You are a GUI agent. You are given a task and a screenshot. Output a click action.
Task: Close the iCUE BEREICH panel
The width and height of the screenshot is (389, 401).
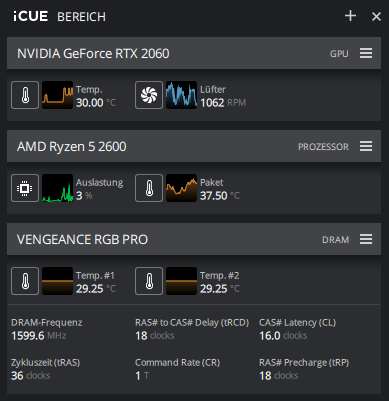coord(376,16)
